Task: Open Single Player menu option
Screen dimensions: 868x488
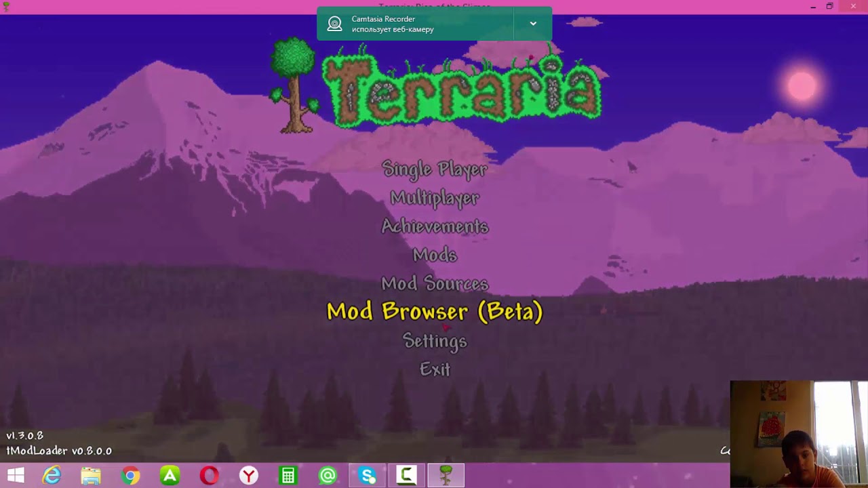Action: [435, 169]
